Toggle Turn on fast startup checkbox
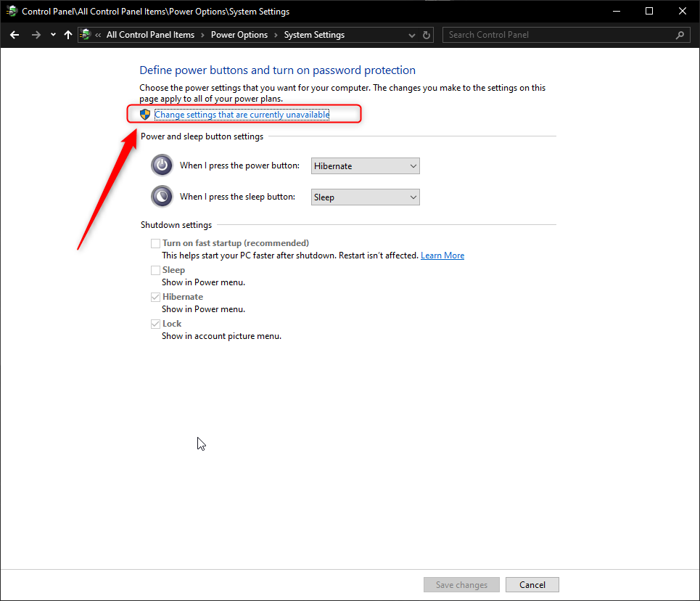The image size is (700, 601). coord(155,244)
